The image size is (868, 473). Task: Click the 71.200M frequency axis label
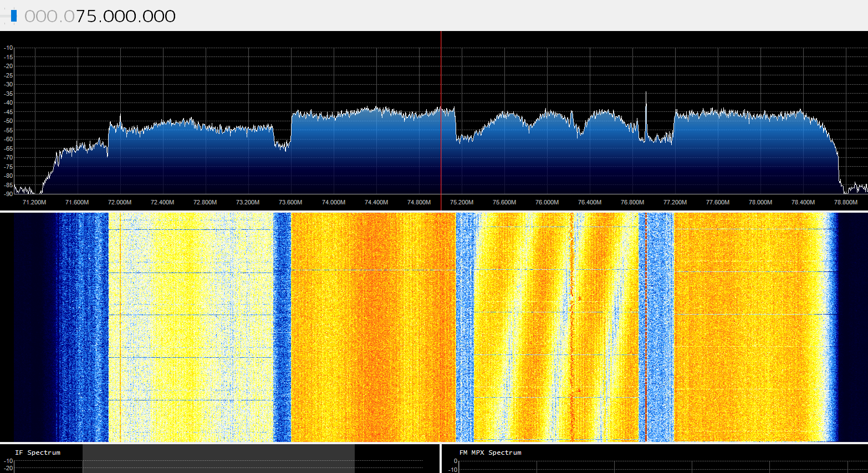pos(34,202)
